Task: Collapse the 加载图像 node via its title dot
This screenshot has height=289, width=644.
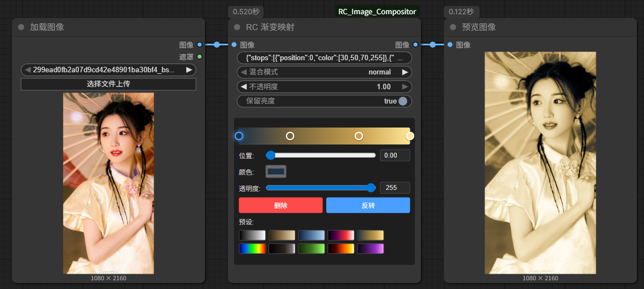Action: (21, 27)
